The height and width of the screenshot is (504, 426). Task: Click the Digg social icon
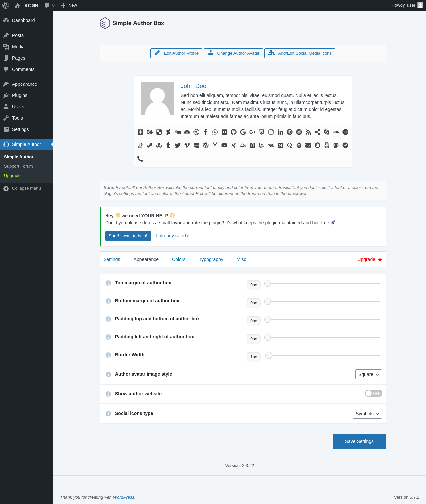click(x=178, y=132)
